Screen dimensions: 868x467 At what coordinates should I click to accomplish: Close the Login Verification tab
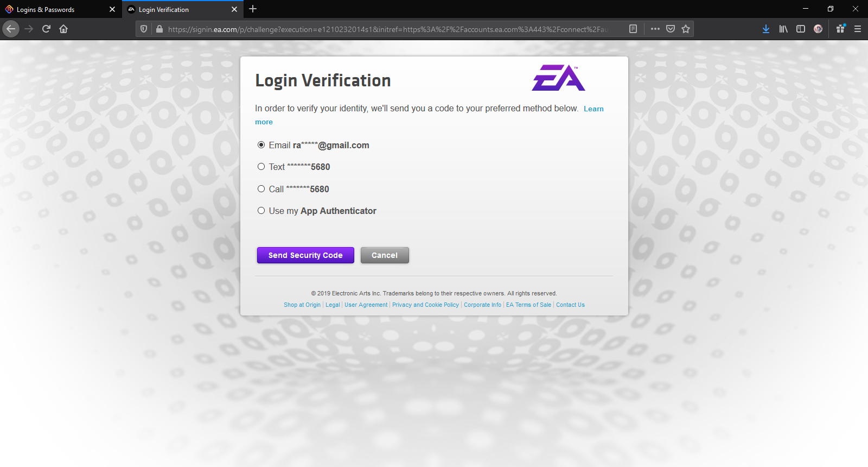[x=234, y=9]
